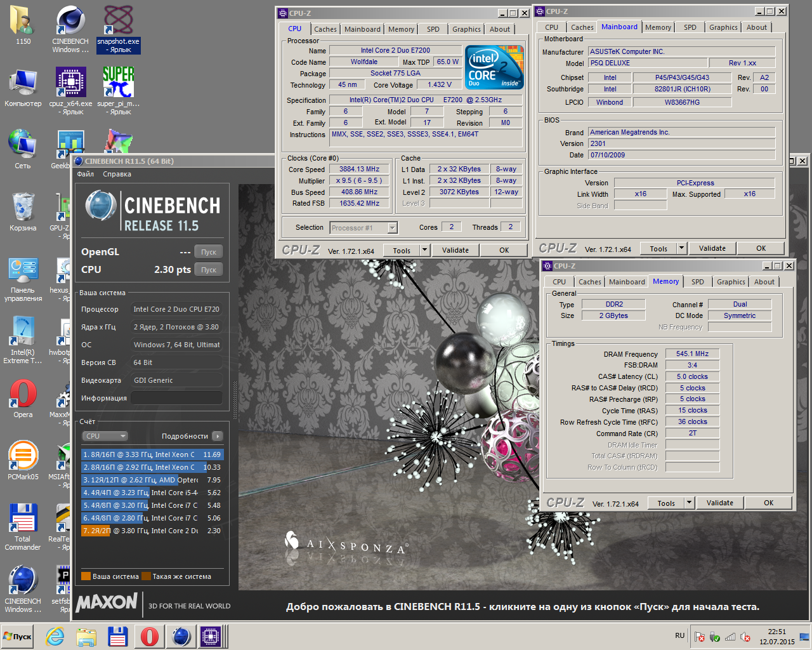812x650 pixels.
Task: Click Validate in Mainboard CPU-Z window
Action: pyautogui.click(x=712, y=248)
